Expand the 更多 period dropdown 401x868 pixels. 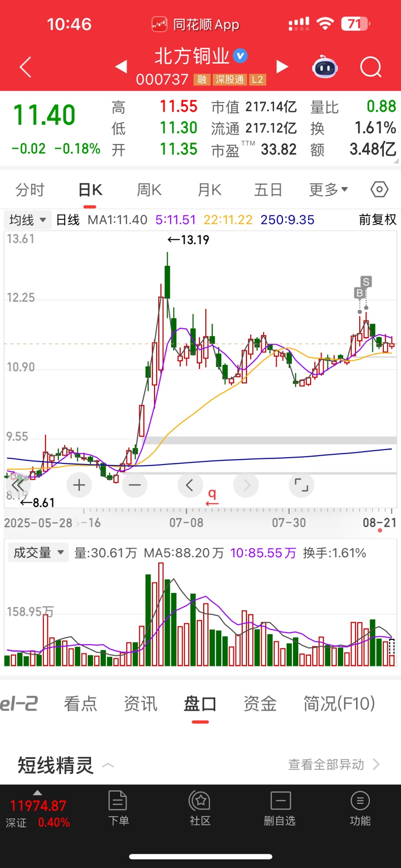tap(328, 189)
